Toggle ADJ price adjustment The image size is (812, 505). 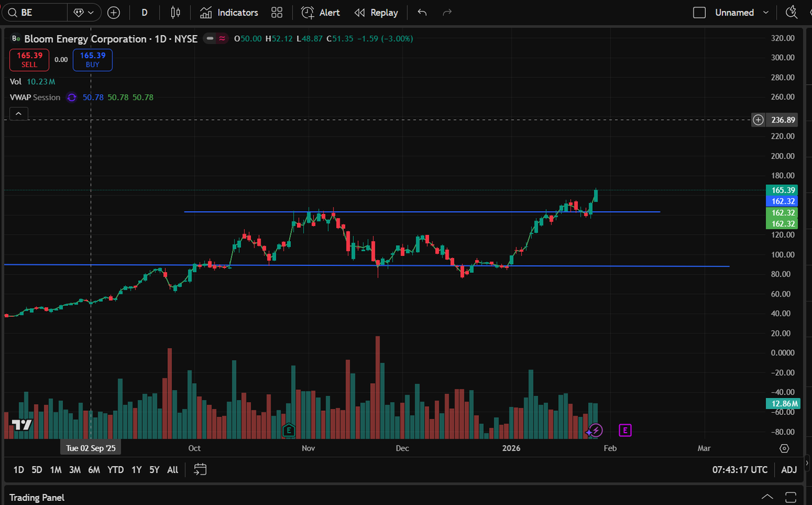click(789, 469)
